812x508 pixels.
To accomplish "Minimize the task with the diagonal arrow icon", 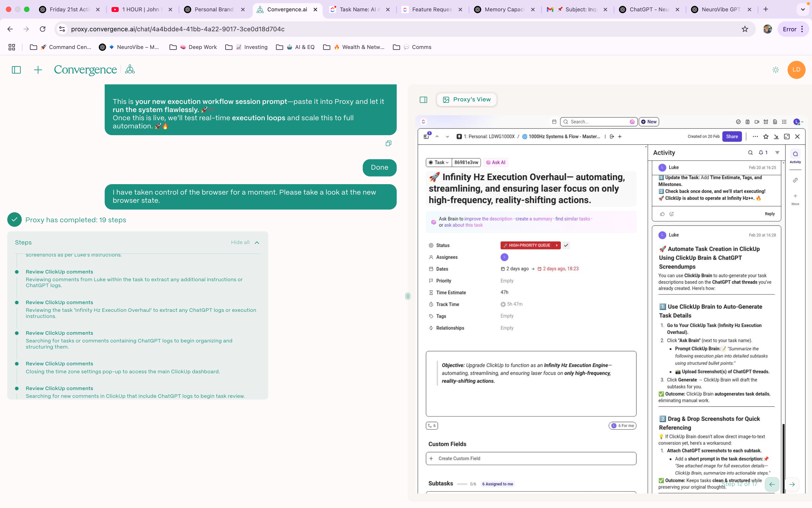I will 776,136.
